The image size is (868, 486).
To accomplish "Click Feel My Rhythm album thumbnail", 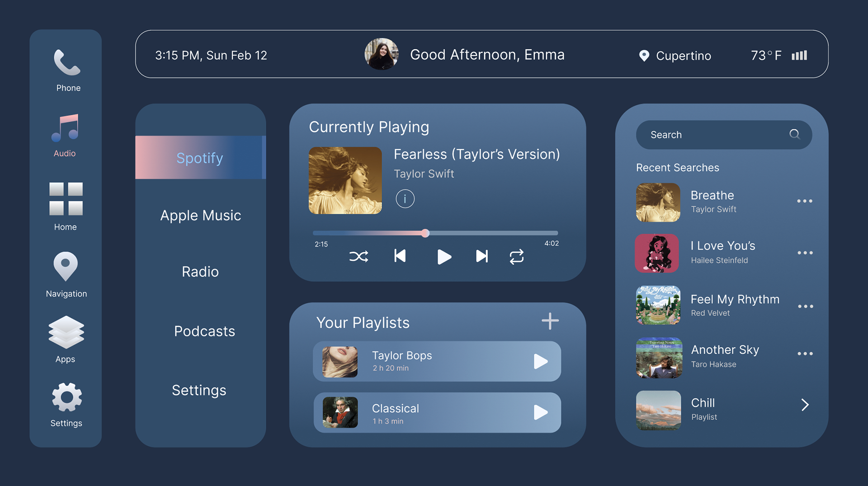I will [x=658, y=305].
